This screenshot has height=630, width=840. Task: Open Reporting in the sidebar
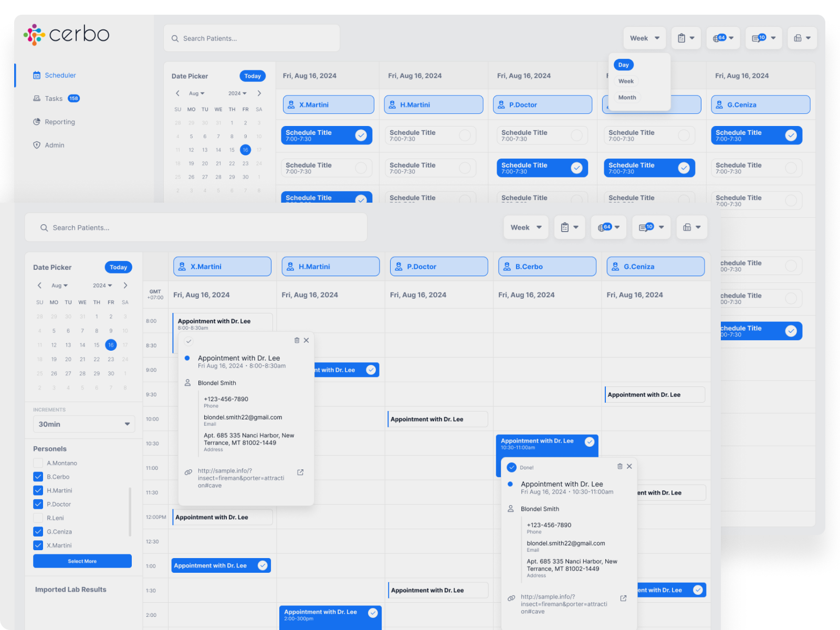tap(60, 122)
